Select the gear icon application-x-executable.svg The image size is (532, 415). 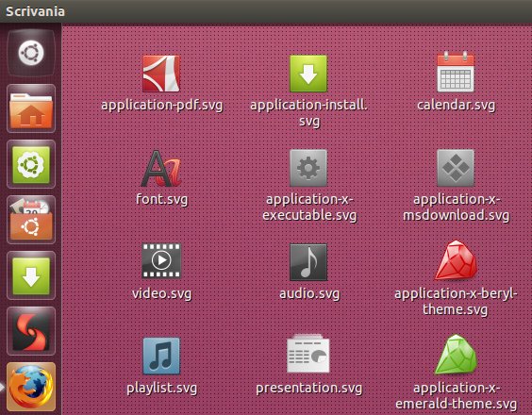(308, 168)
